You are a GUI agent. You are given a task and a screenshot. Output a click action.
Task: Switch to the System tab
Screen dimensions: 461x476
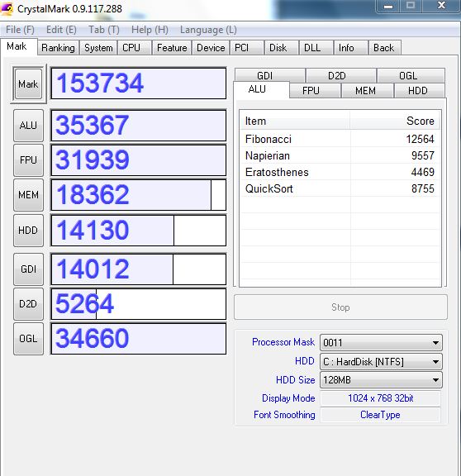98,48
